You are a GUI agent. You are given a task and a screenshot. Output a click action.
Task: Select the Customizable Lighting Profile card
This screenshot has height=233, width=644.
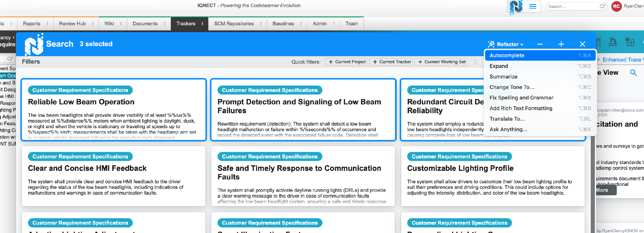[492, 176]
